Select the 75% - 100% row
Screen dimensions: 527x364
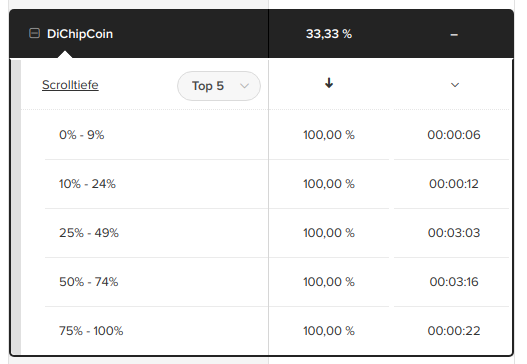[277, 331]
